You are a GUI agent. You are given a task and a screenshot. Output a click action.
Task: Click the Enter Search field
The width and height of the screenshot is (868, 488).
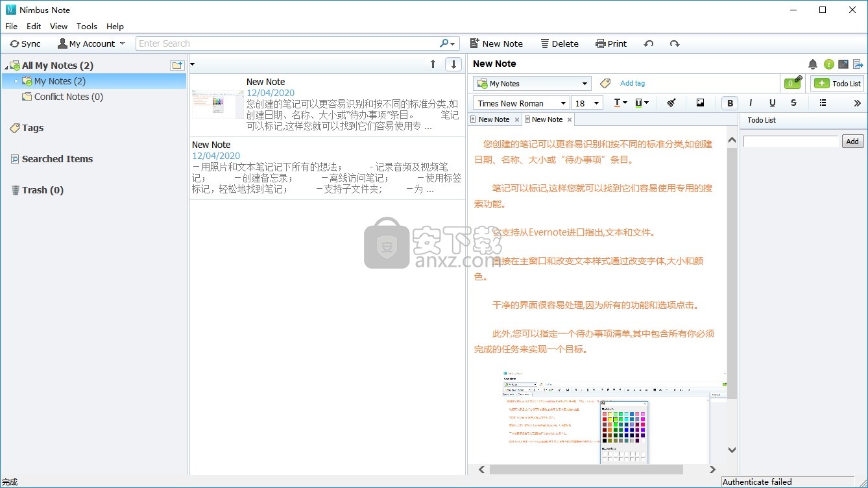pos(287,43)
